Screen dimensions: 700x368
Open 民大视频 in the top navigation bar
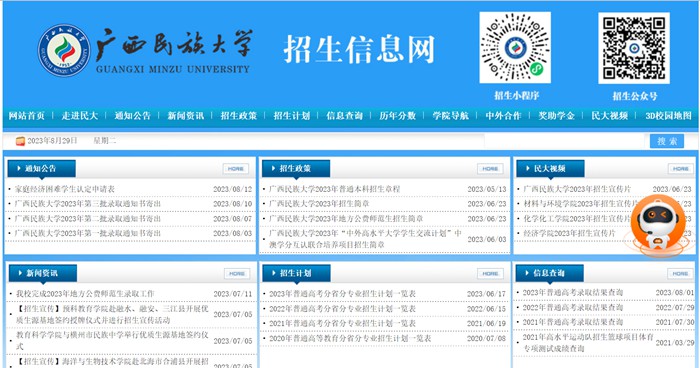609,116
